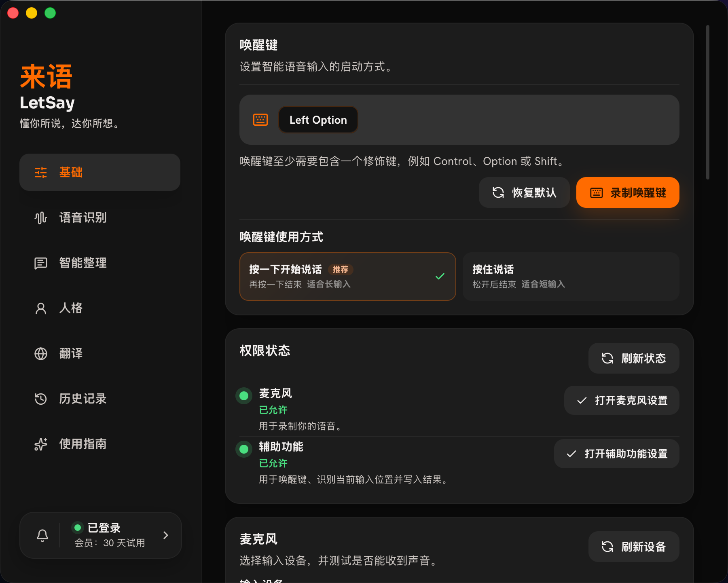Viewport: 728px width, 583px height.
Task: Select 按住说话 mode
Action: point(571,277)
